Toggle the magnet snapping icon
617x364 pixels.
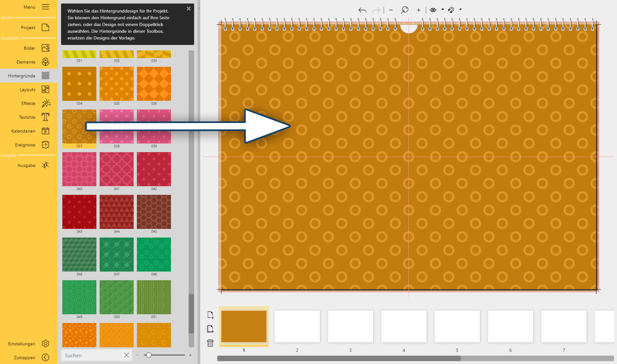pos(451,10)
